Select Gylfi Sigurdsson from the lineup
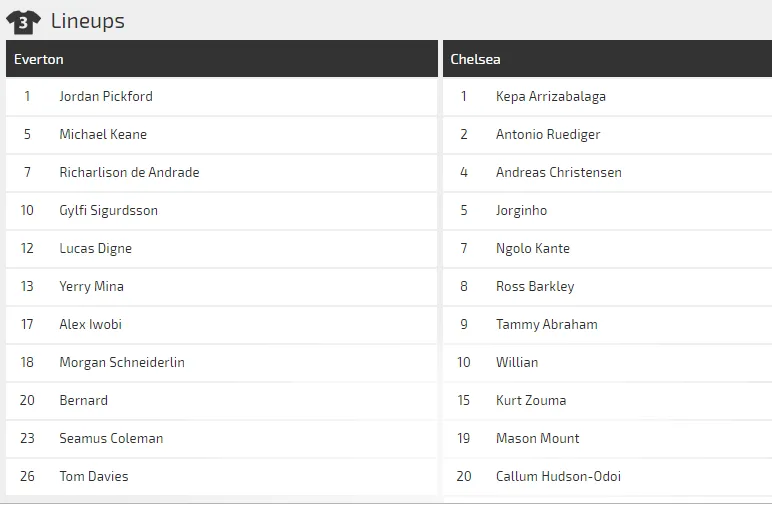The height and width of the screenshot is (505, 772). [x=108, y=211]
